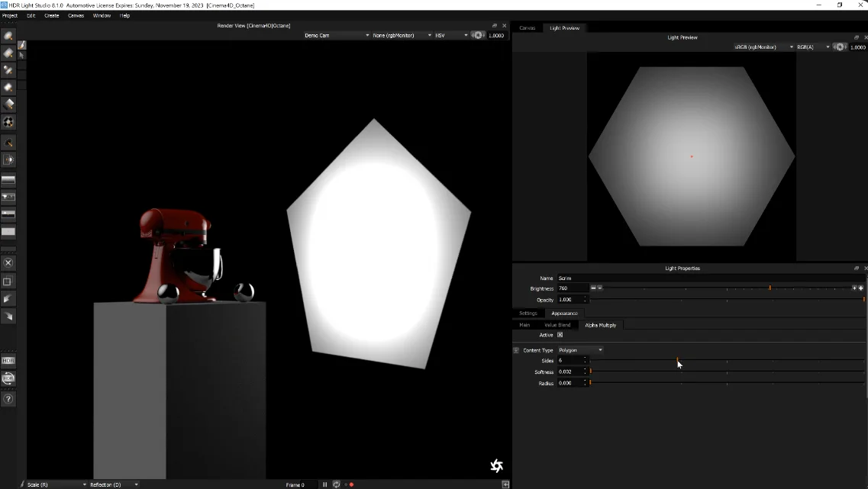Image resolution: width=868 pixels, height=489 pixels.
Task: Select the Appearance tab in Light Properties
Action: (x=564, y=313)
